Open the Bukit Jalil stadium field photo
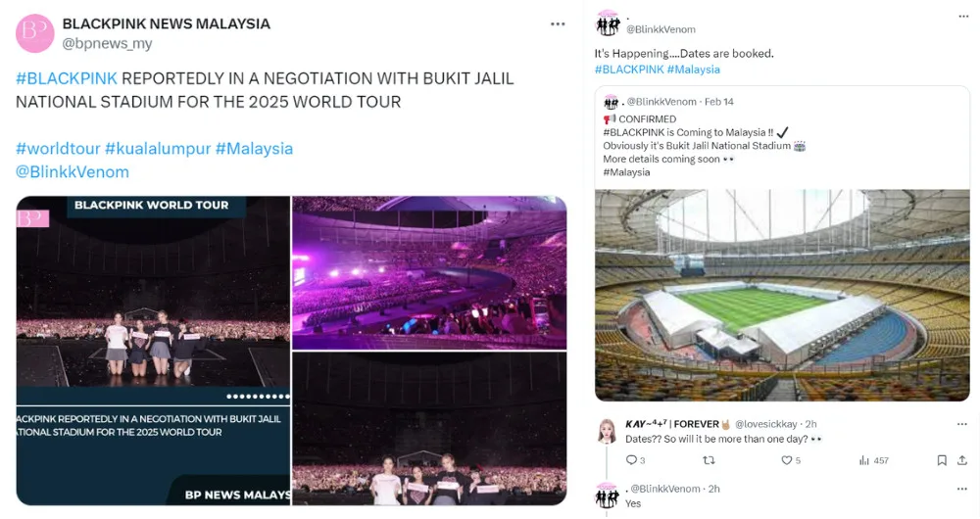Viewport: 980px width, 519px height. (x=782, y=295)
